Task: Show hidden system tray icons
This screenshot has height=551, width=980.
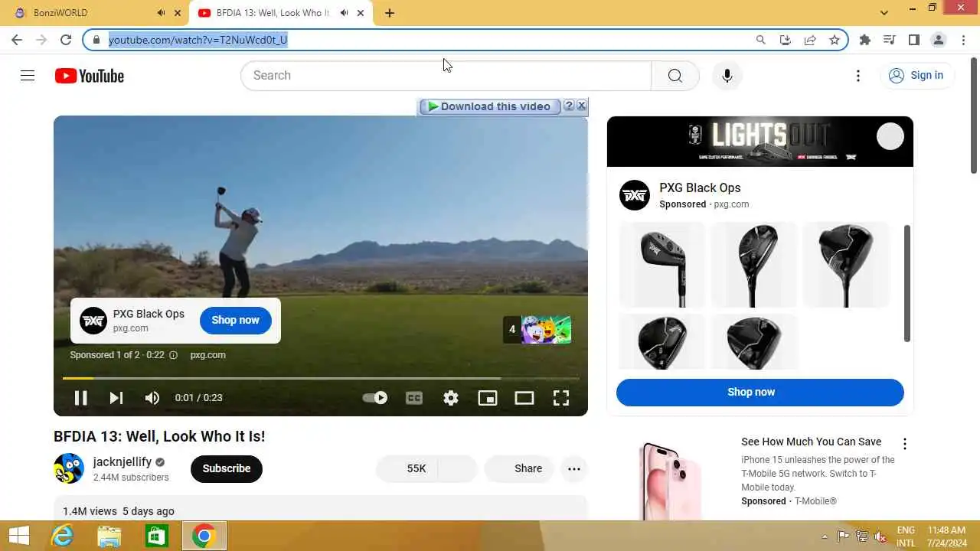Action: point(825,536)
